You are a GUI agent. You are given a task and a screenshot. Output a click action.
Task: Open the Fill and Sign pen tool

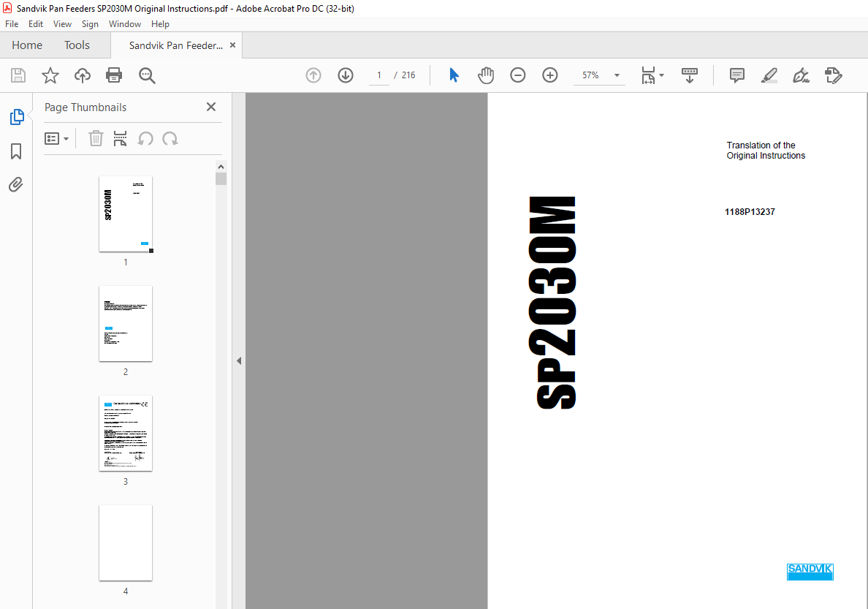click(x=801, y=75)
